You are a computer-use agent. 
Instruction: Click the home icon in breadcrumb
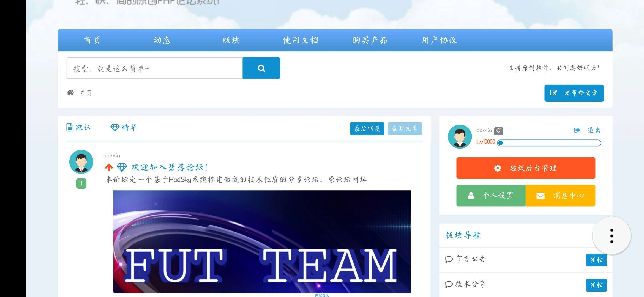click(x=70, y=93)
